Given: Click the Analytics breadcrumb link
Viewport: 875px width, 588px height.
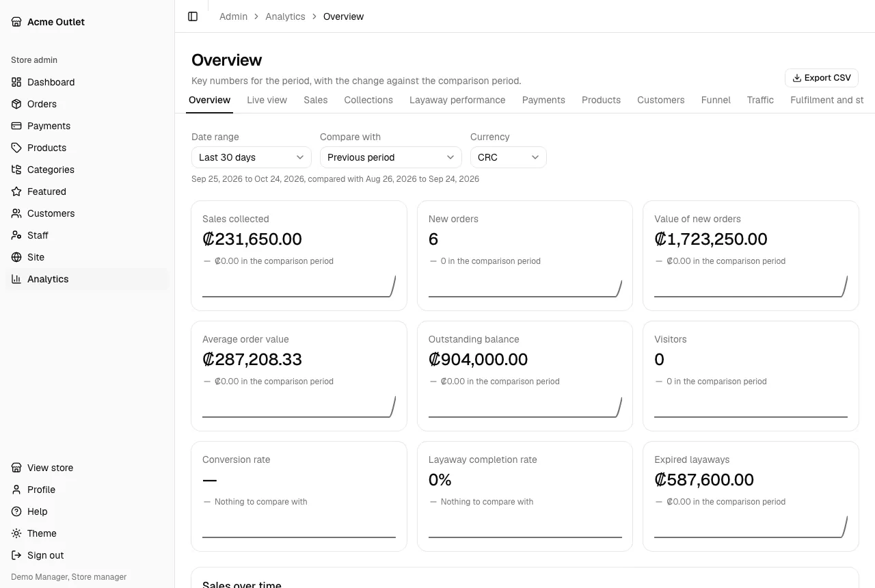Looking at the screenshot, I should [x=285, y=16].
